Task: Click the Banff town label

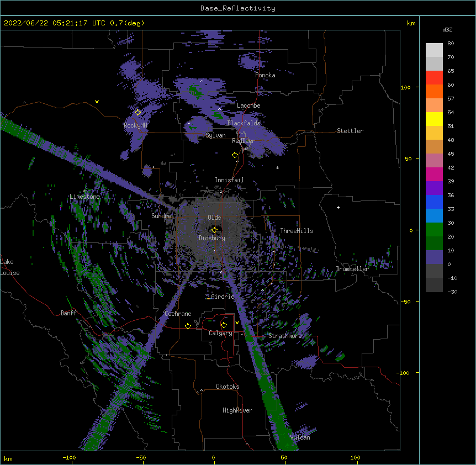Action: point(68,313)
